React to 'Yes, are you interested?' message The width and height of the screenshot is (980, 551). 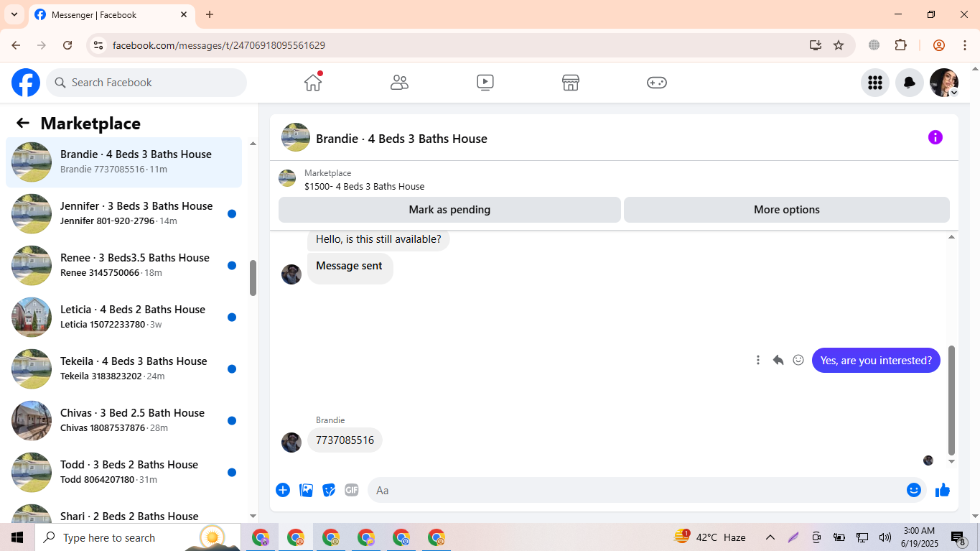coord(798,360)
